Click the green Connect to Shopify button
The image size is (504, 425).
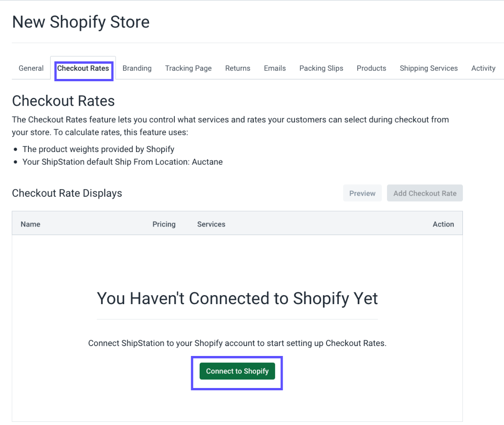click(237, 371)
